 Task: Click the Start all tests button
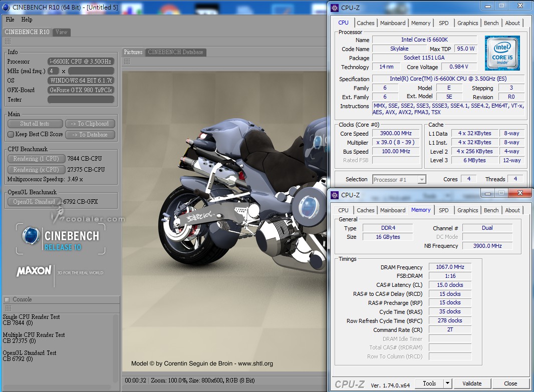coord(35,124)
